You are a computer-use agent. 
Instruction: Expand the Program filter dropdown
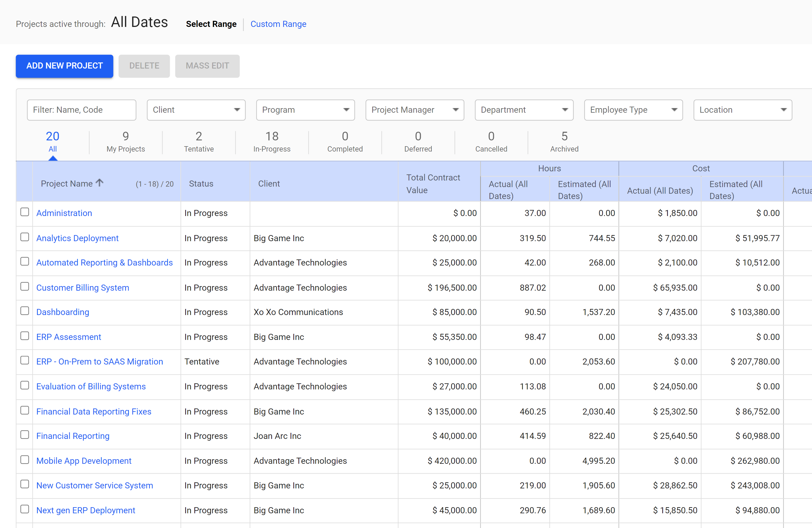(305, 110)
